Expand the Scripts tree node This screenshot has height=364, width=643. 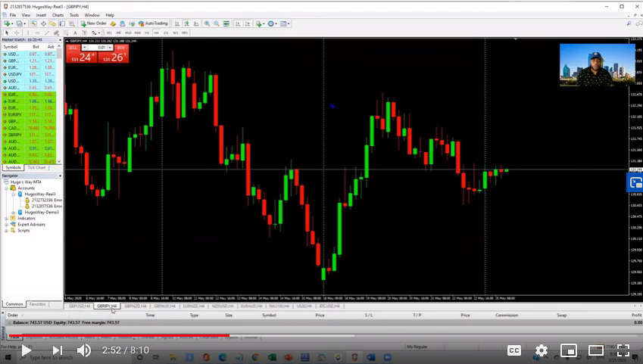pyautogui.click(x=7, y=231)
